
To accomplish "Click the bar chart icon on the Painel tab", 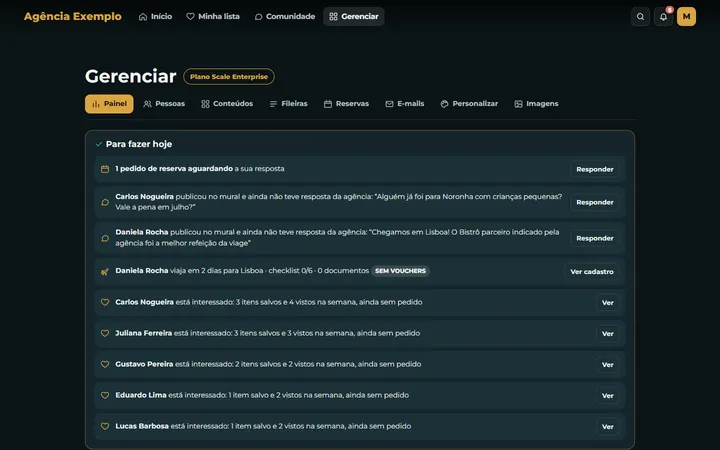I will (96, 104).
